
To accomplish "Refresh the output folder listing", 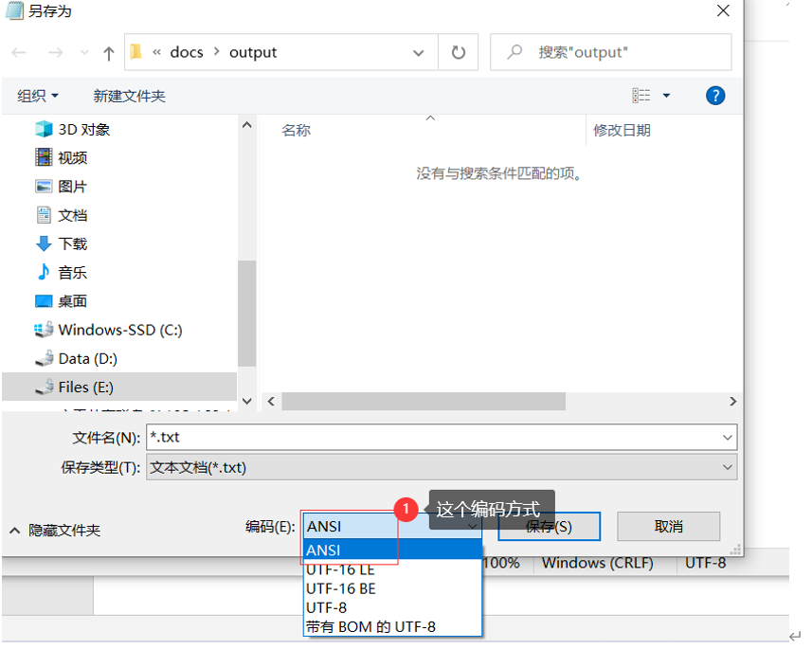I will (459, 53).
